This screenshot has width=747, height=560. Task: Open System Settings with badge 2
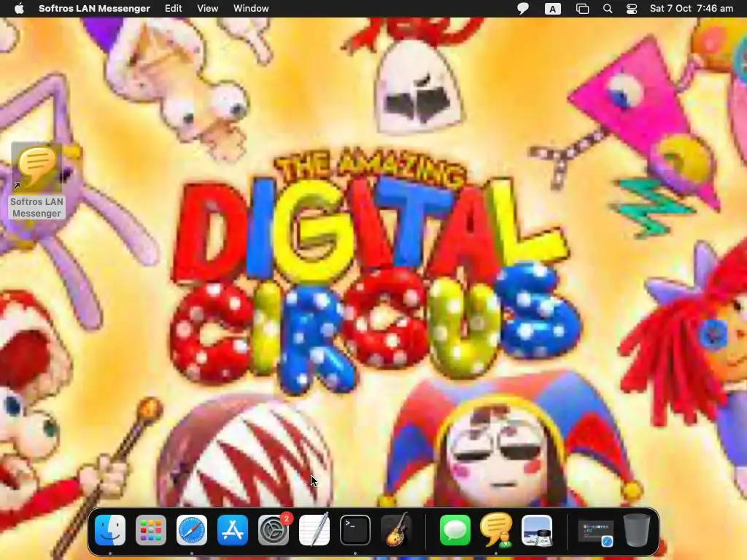pyautogui.click(x=274, y=529)
